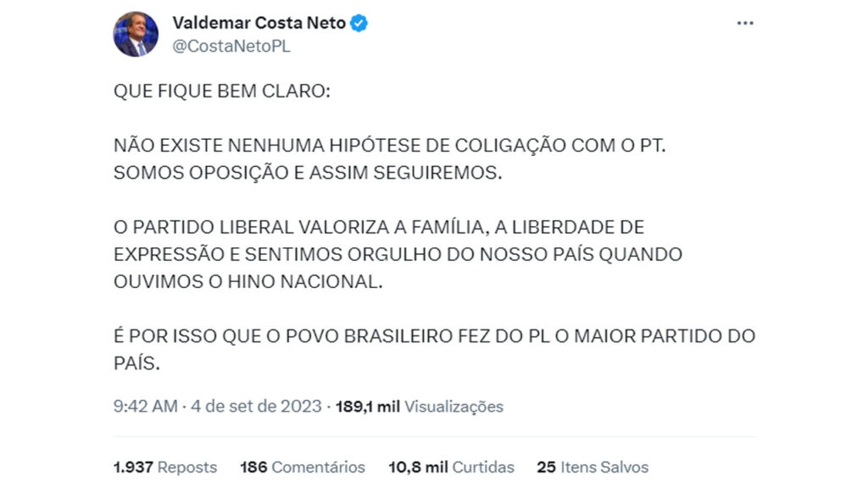Show the 10,8 mil Curtidas list

click(x=452, y=467)
